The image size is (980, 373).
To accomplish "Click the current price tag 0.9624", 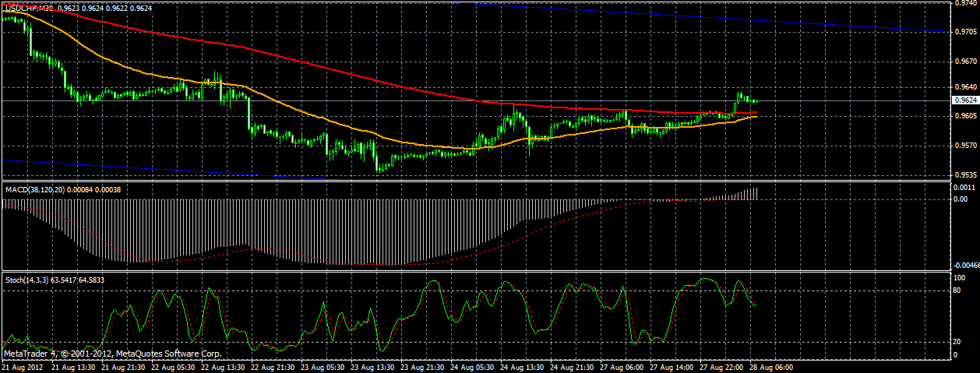I will (964, 100).
